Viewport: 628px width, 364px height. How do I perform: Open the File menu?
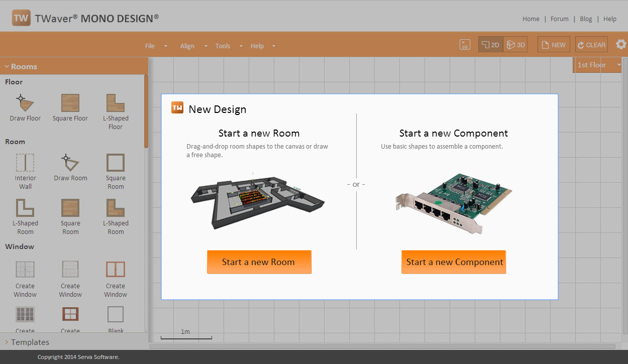(156, 46)
